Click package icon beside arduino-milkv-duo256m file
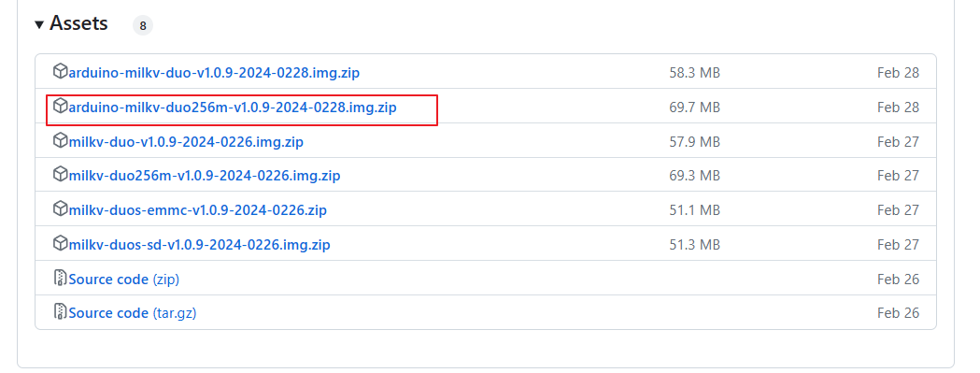The height and width of the screenshot is (373, 980). click(60, 106)
